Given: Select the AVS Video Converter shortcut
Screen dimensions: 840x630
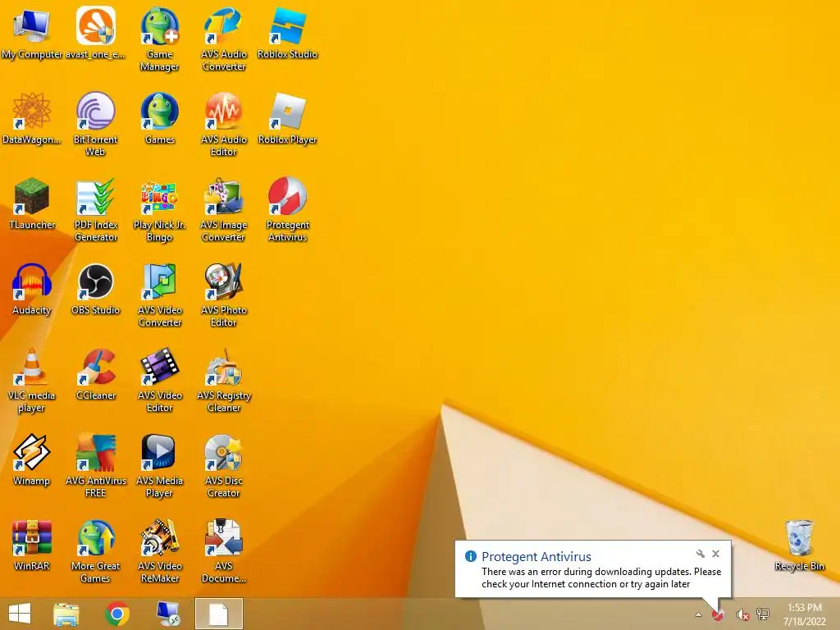Looking at the screenshot, I should 160,295.
